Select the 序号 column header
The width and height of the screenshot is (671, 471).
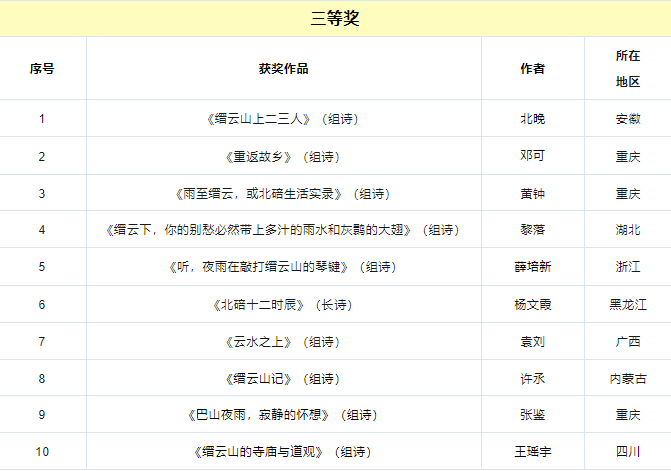(42, 69)
